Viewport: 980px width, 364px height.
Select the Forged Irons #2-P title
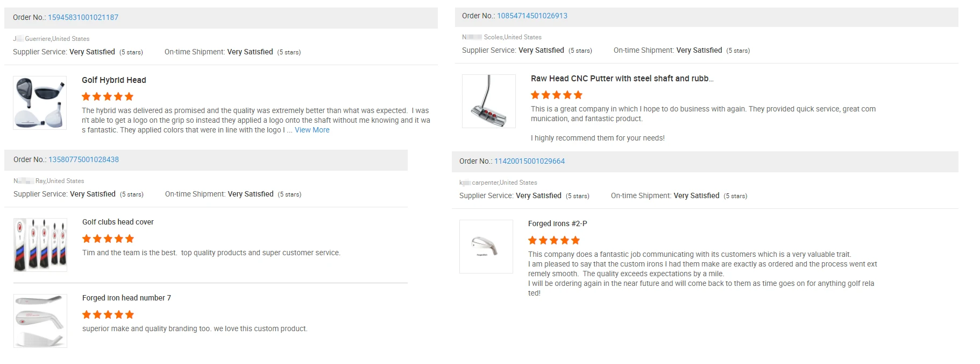[x=557, y=223]
